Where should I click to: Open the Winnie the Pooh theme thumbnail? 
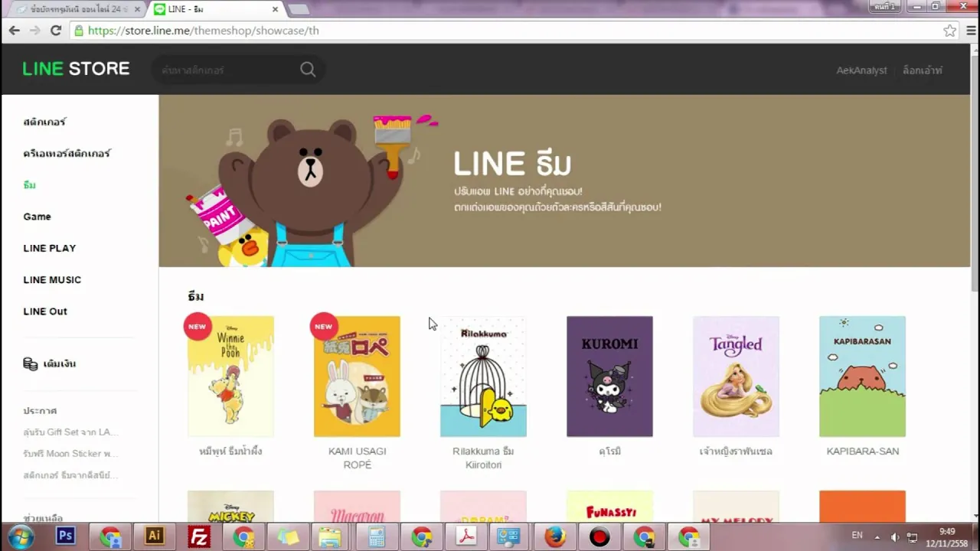[230, 377]
